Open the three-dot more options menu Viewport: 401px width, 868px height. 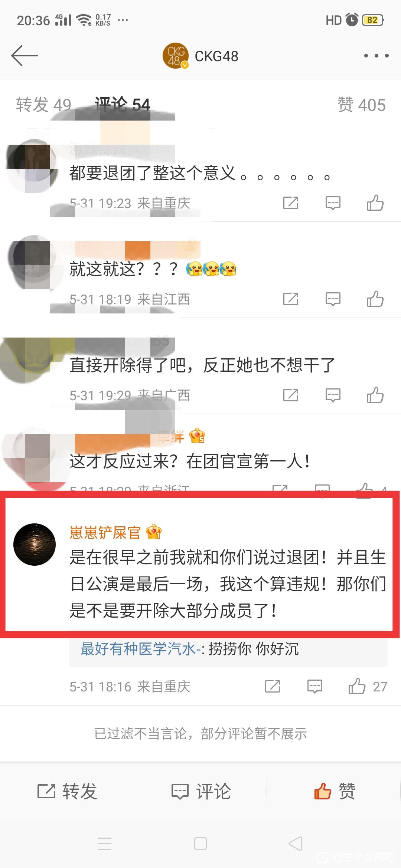pyautogui.click(x=376, y=56)
